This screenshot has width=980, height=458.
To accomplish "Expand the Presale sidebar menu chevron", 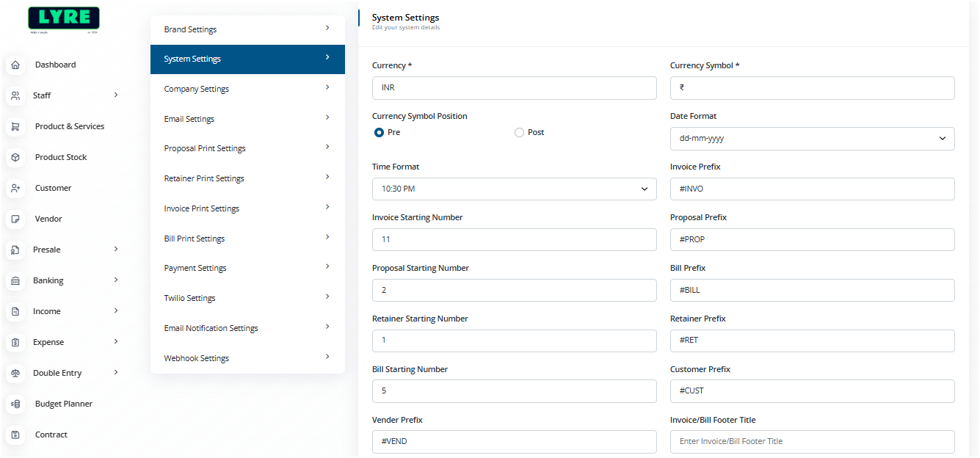I will point(116,250).
